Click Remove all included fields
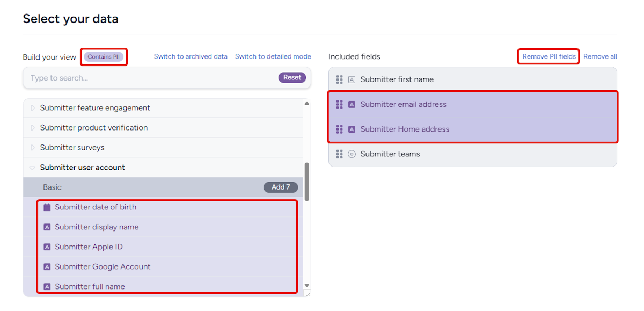The width and height of the screenshot is (644, 311). click(x=600, y=56)
